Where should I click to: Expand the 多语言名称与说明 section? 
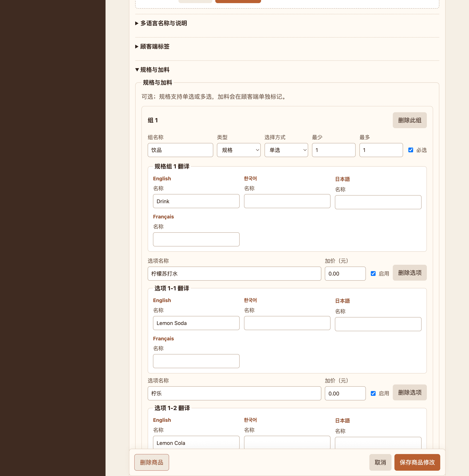161,23
